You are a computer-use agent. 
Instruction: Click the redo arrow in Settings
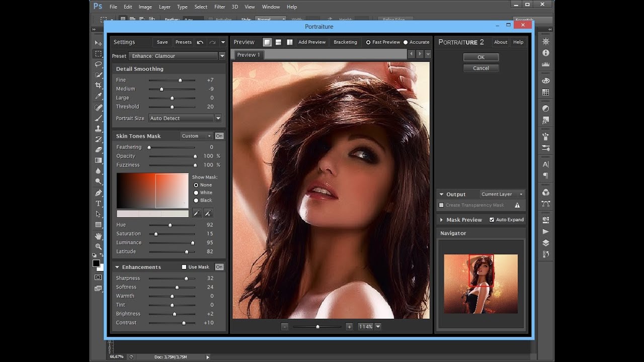(212, 42)
